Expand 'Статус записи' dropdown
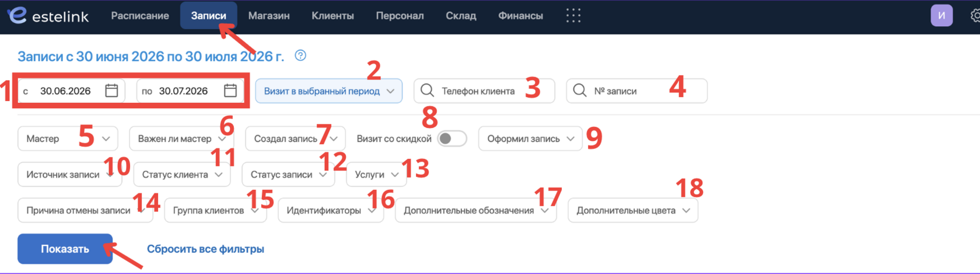Viewport: 980px width, 274px height. pos(288,175)
